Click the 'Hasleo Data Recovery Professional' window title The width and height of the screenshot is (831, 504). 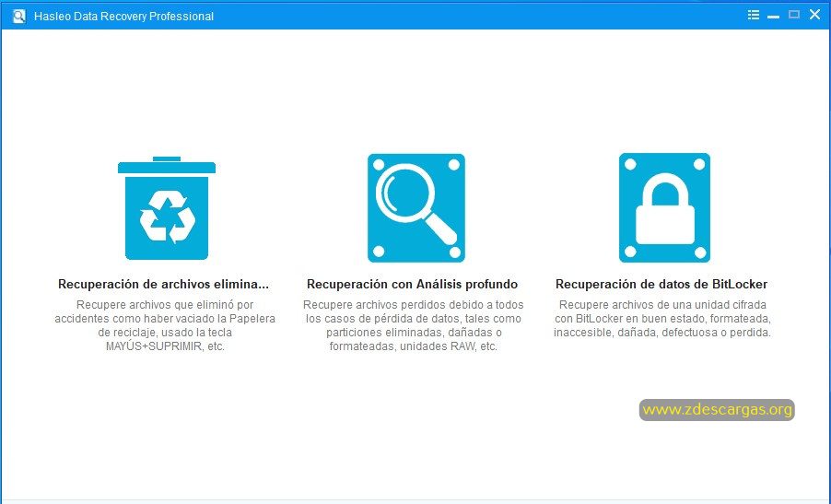point(123,17)
